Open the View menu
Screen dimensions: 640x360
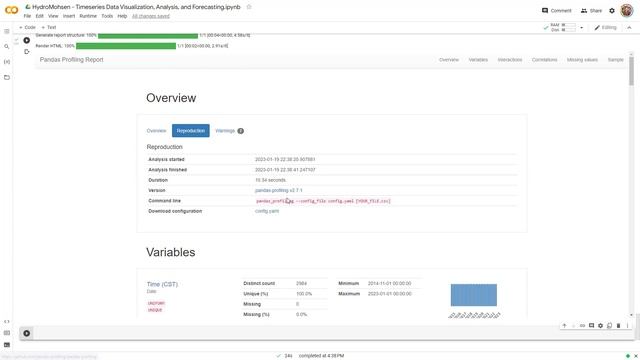tap(53, 16)
